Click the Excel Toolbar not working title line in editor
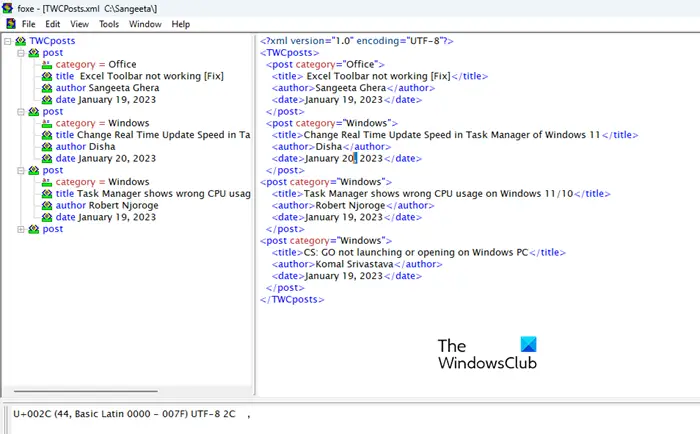The width and height of the screenshot is (700, 434). (x=380, y=76)
